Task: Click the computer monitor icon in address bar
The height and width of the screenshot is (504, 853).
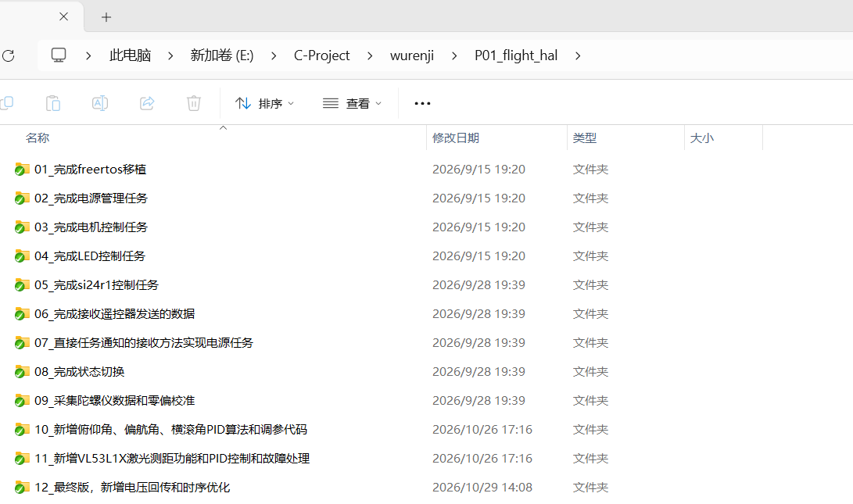Action: point(58,55)
